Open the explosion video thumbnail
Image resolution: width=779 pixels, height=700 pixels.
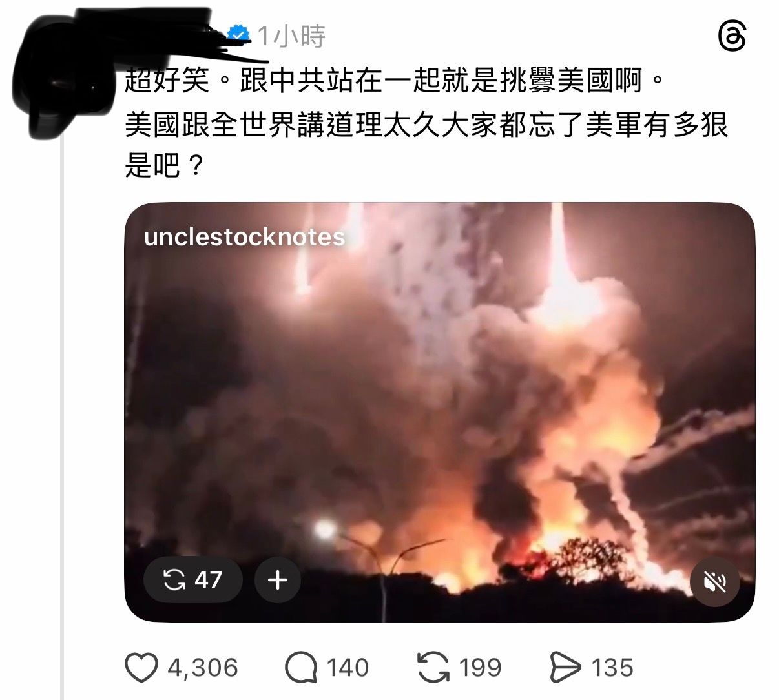(439, 412)
